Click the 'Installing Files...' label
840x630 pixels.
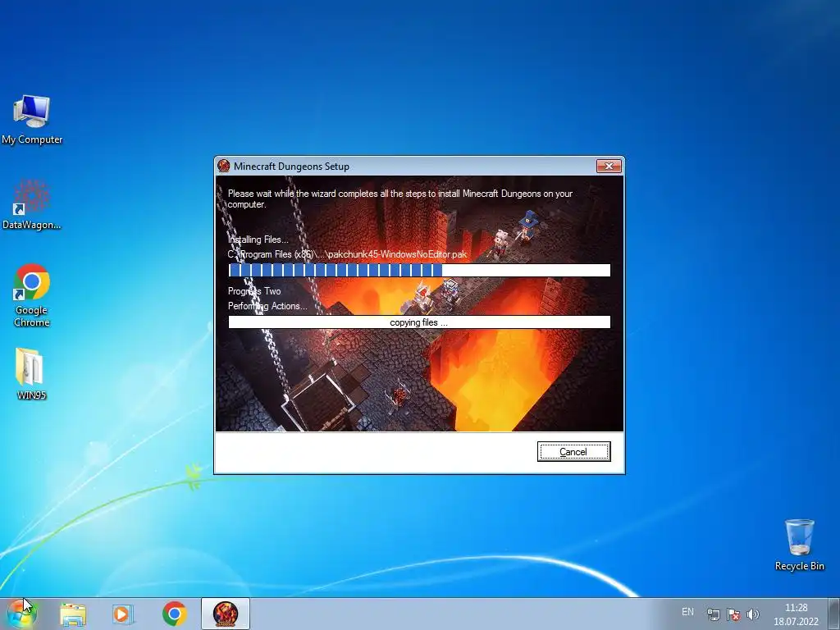[258, 240]
